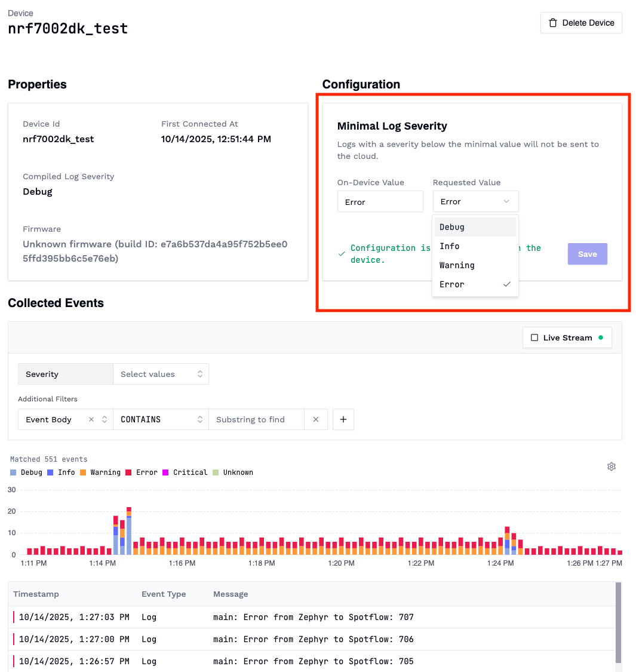Click the plus icon to add filter
Viewport: 636px width, 672px height.
tap(343, 419)
